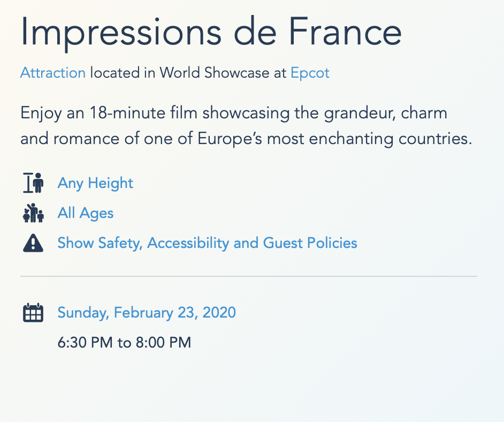This screenshot has width=504, height=422.
Task: Open the Sunday, February 23, 2020 date picker
Action: point(147,312)
